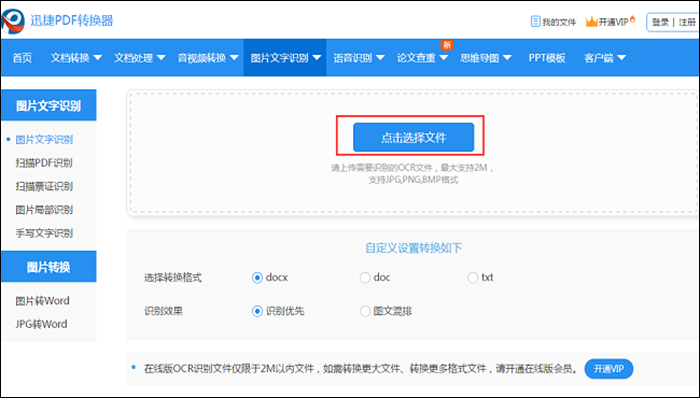Expand 文档转换 dropdown arrow
The width and height of the screenshot is (700, 398).
click(x=97, y=58)
